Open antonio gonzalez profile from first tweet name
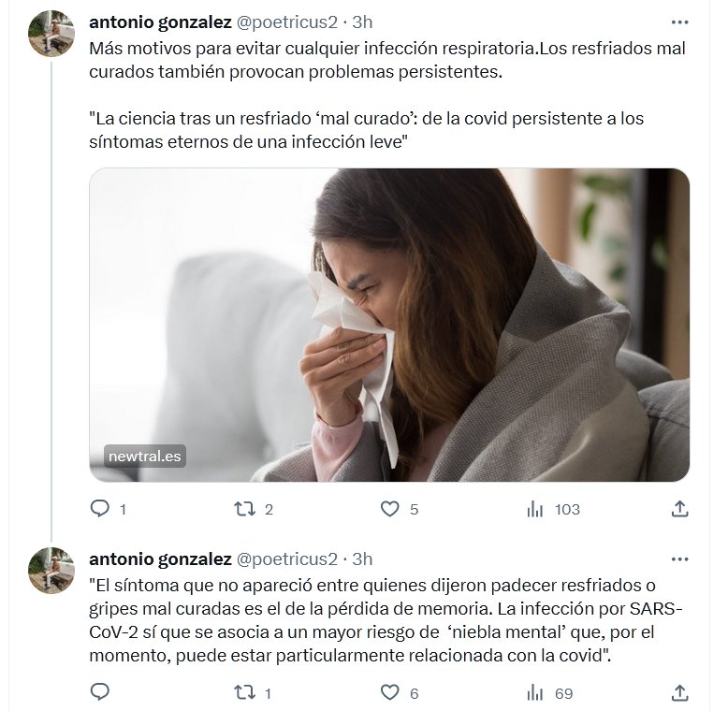Viewport: 728px width, 711px height. 159,21
